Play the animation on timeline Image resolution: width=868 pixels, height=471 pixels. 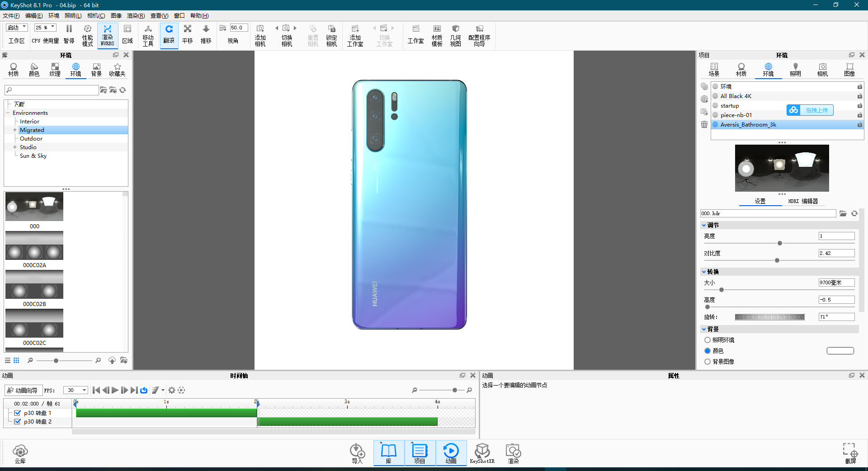[115, 390]
